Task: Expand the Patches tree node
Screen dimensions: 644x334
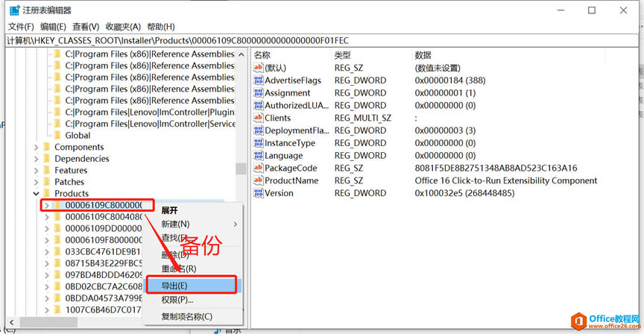Action: [36, 182]
